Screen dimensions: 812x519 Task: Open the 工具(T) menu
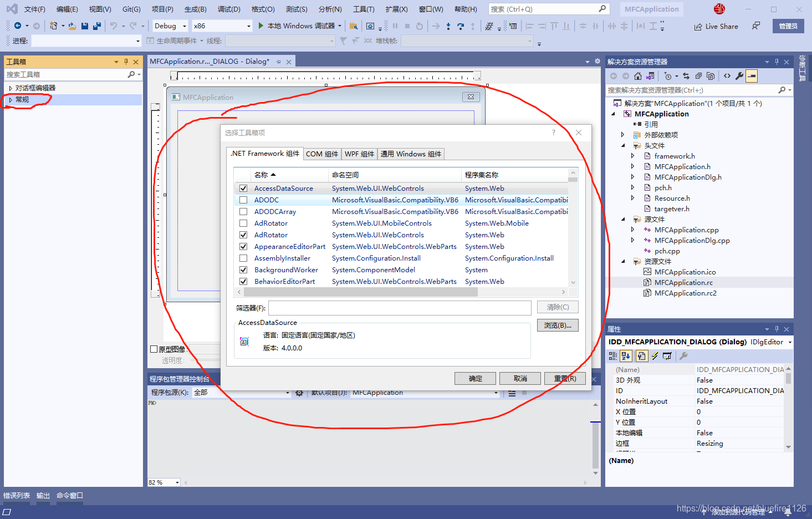[x=364, y=9]
